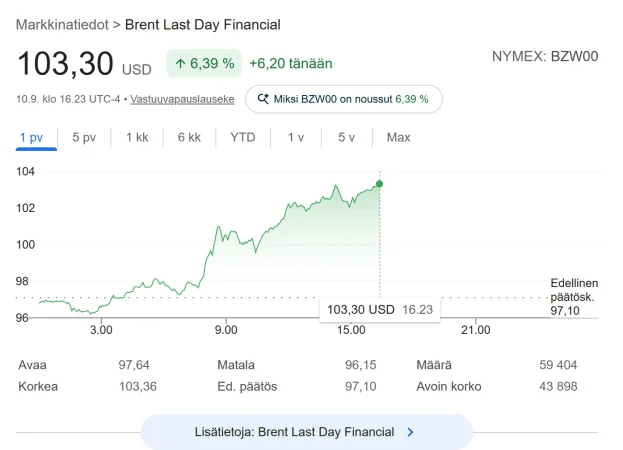Click 'Miksi BZW00 on noussut' button
Screen dimensions: 623x450
[x=344, y=99]
